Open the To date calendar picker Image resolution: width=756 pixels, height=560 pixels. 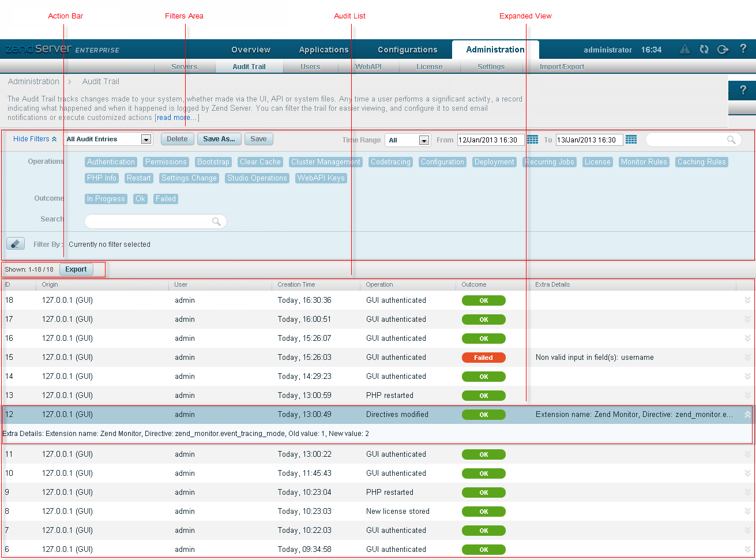tap(631, 140)
